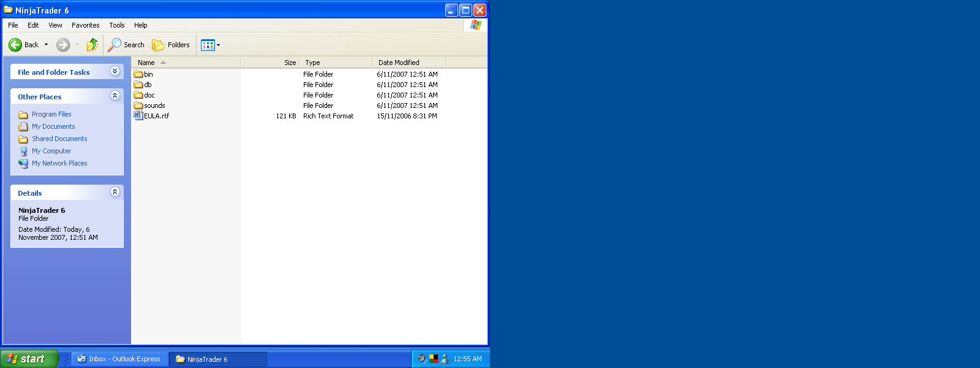This screenshot has height=368, width=980.
Task: Go up one folder level icon
Action: (92, 45)
